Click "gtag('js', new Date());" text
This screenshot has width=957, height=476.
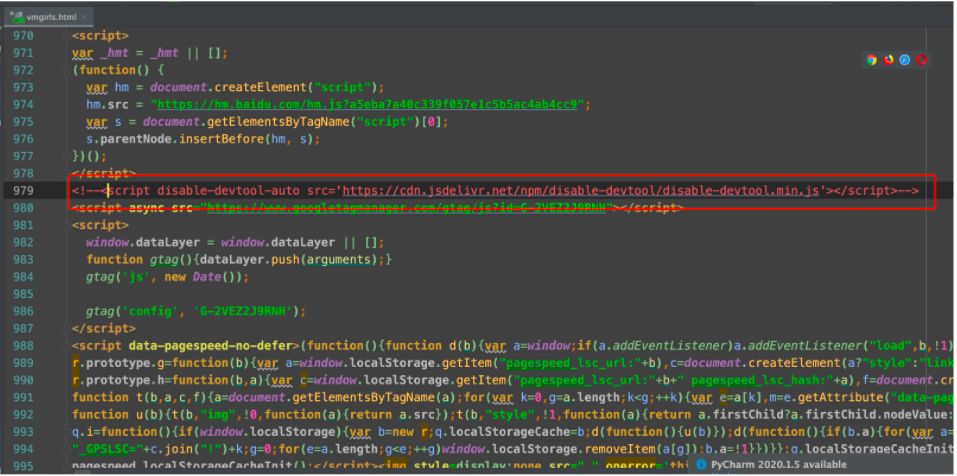(167, 276)
